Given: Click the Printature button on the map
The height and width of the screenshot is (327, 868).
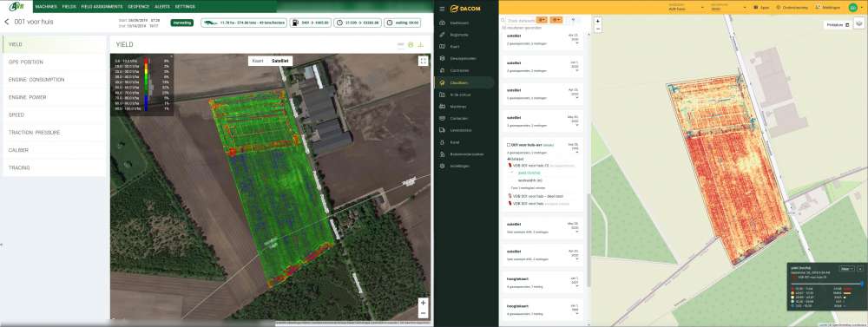Looking at the screenshot, I should (x=838, y=25).
